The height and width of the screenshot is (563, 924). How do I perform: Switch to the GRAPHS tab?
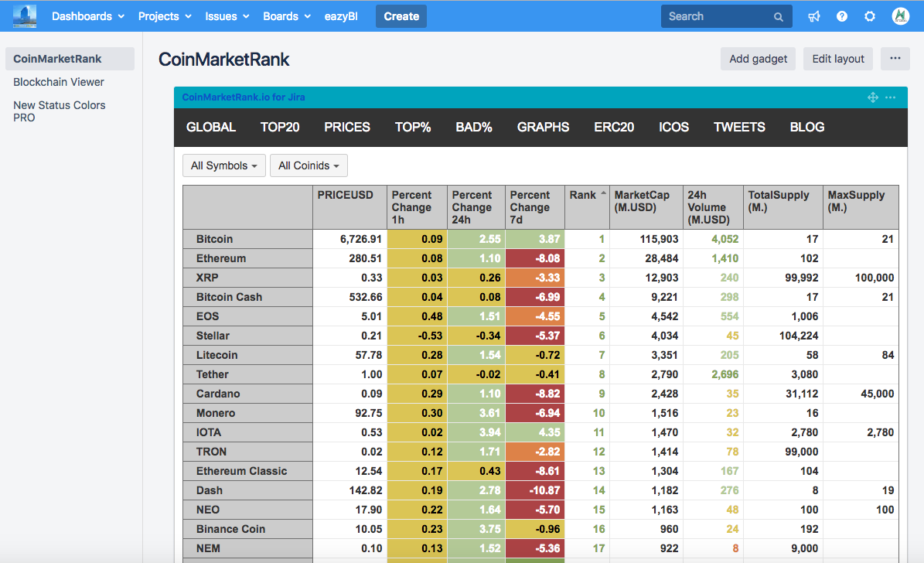(543, 127)
